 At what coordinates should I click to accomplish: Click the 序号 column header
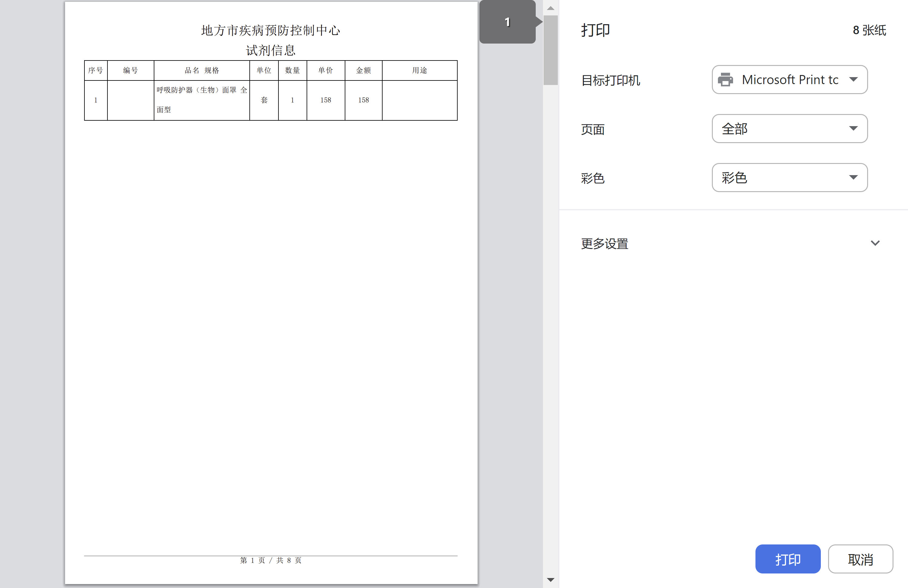point(95,70)
